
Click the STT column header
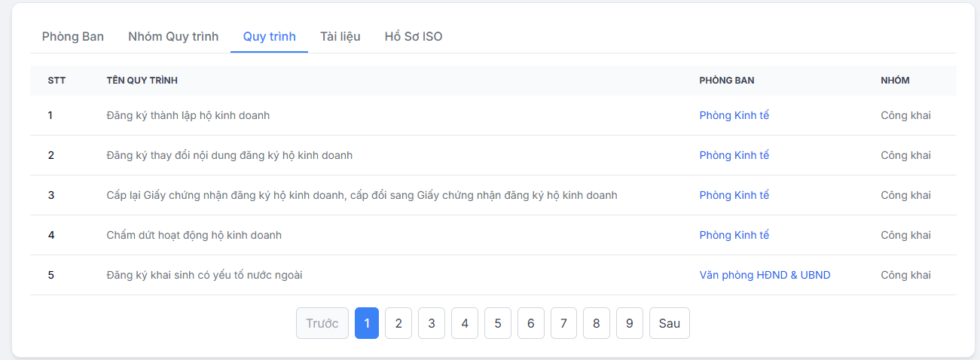[56, 81]
